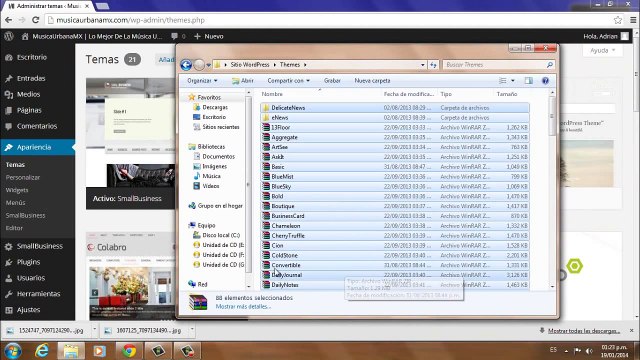The height and width of the screenshot is (360, 640).
Task: Select the 13Floor WinRAR archive icon
Action: (x=266, y=127)
